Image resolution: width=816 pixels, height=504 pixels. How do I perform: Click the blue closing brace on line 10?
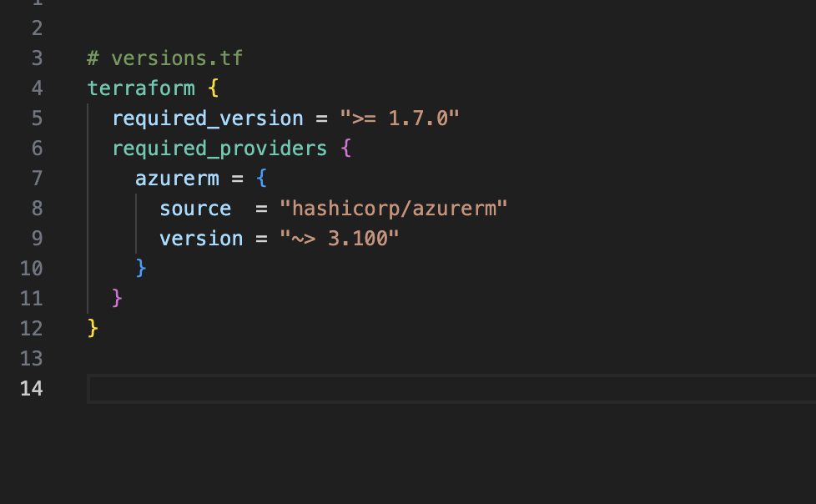pyautogui.click(x=141, y=268)
